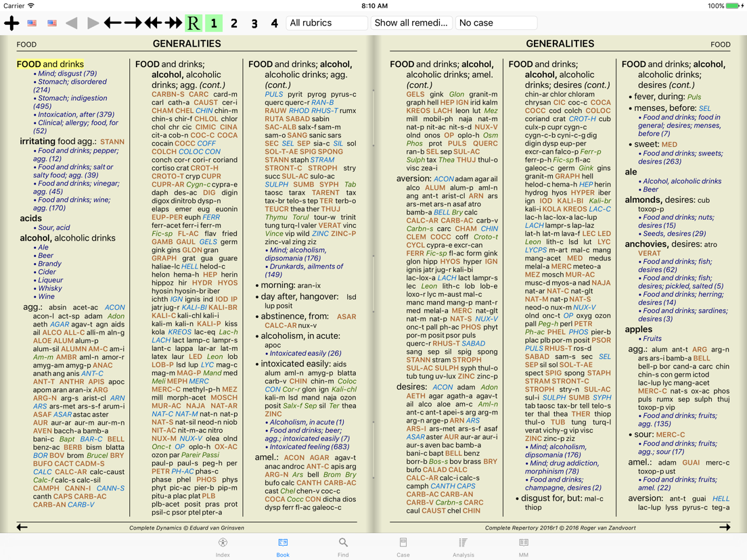
Task: Select the highlighted FOOD and drinks rubric
Action: pos(50,64)
